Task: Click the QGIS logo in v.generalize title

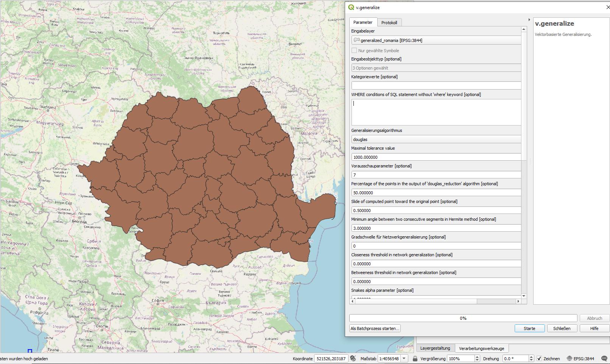Action: pyautogui.click(x=351, y=7)
